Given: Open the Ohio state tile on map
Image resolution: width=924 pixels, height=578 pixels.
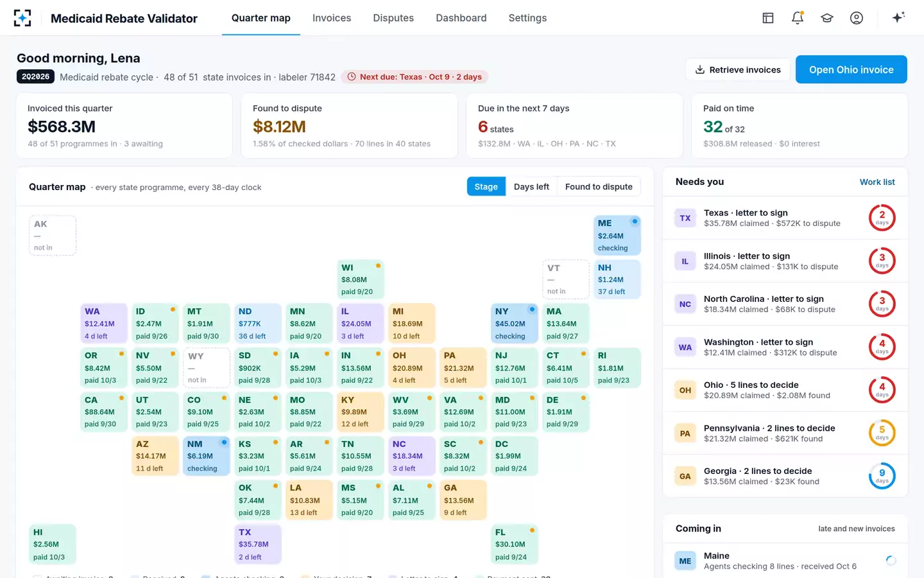Looking at the screenshot, I should 412,367.
